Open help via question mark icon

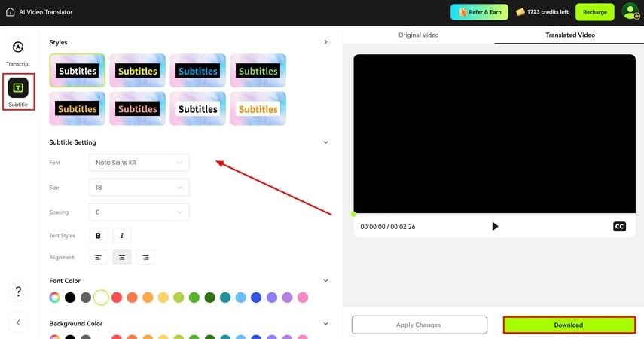point(18,292)
